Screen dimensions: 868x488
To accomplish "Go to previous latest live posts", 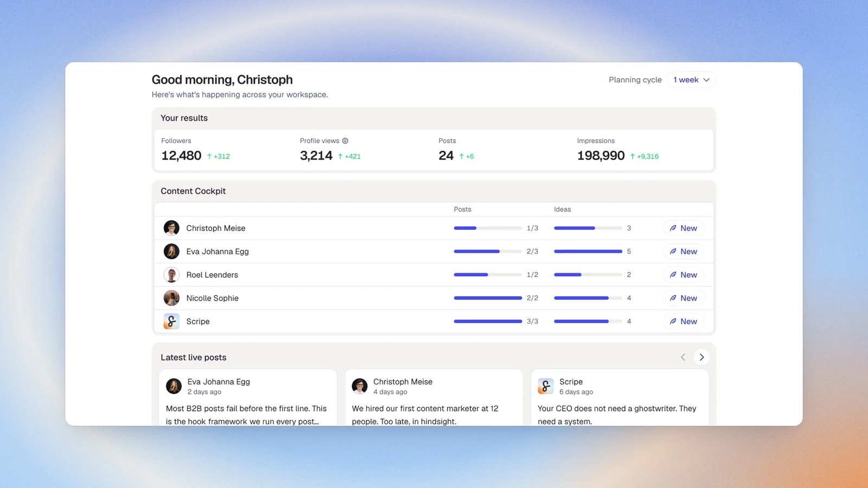I will coord(683,357).
